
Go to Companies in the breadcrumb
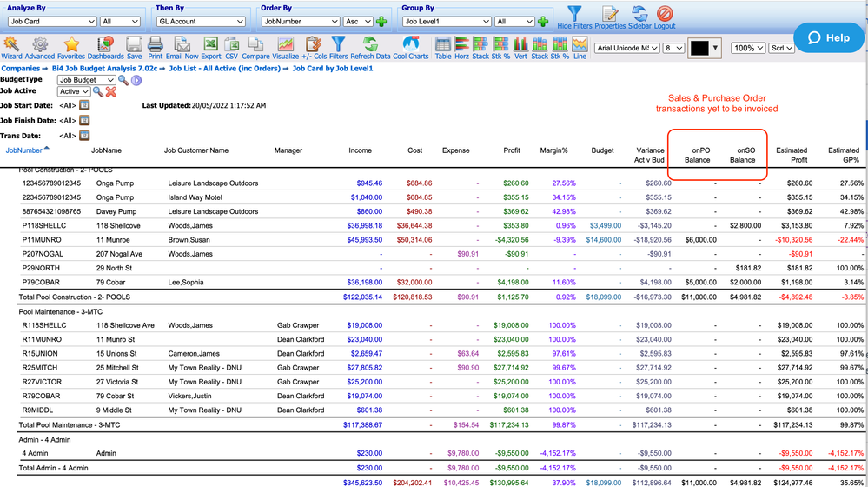coord(21,68)
